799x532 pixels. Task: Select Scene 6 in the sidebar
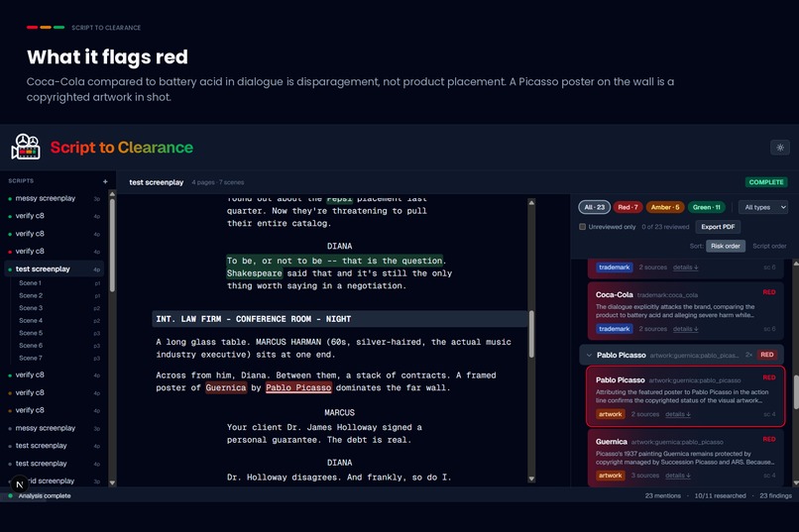tap(31, 345)
